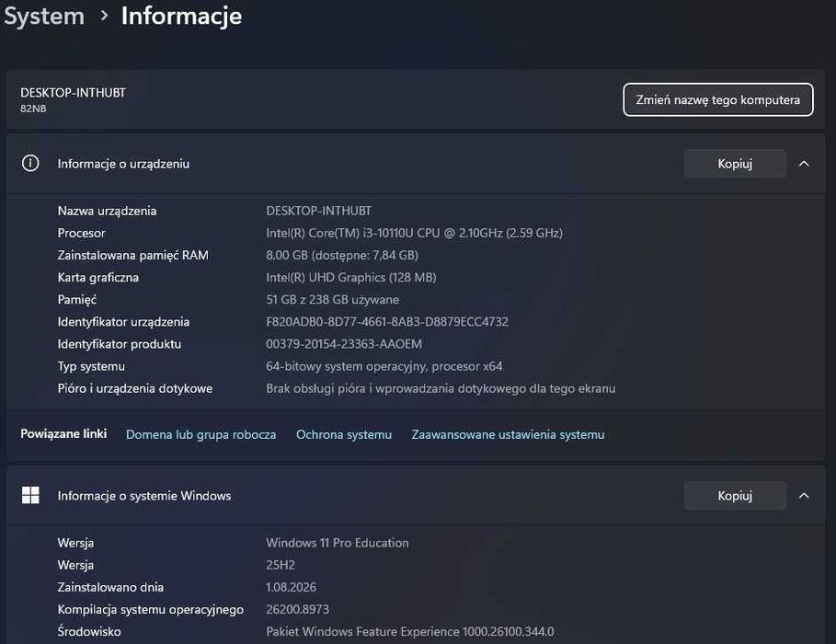Click the Pióro i urządzenia dotykowe label
The image size is (836, 644).
[x=135, y=388]
